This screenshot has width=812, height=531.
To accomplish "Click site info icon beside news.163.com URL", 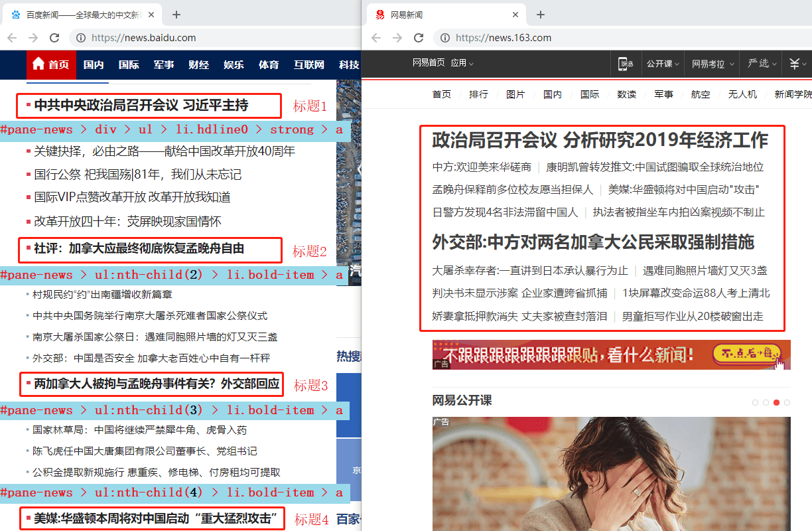I will [x=444, y=38].
